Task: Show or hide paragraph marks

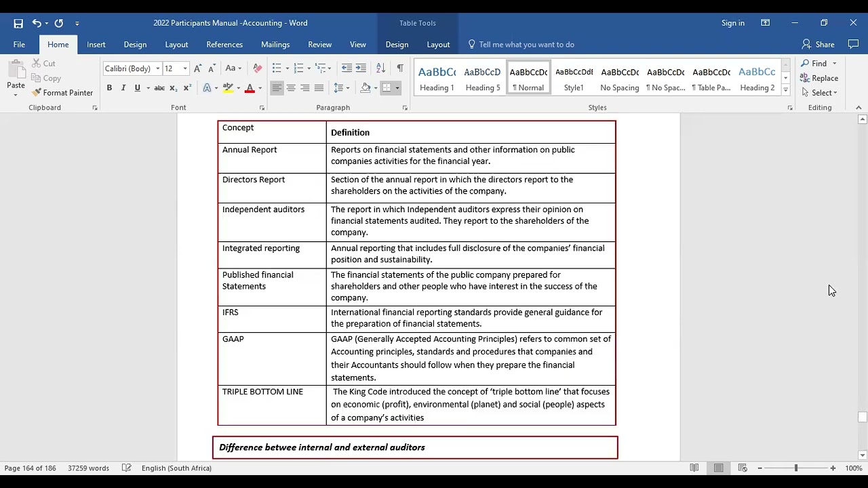Action: click(400, 68)
